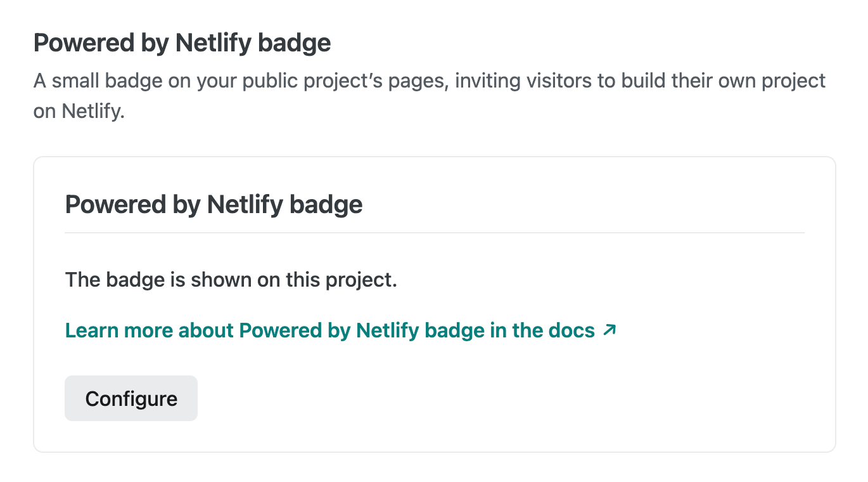The image size is (868, 482).
Task: Click the words on Netlify ending the description
Action: 79,112
